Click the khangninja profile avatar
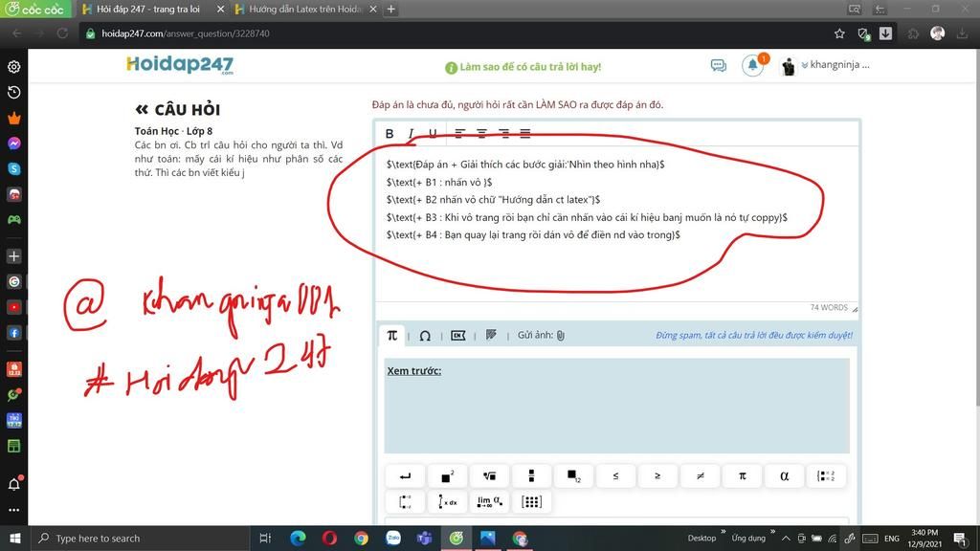 789,66
